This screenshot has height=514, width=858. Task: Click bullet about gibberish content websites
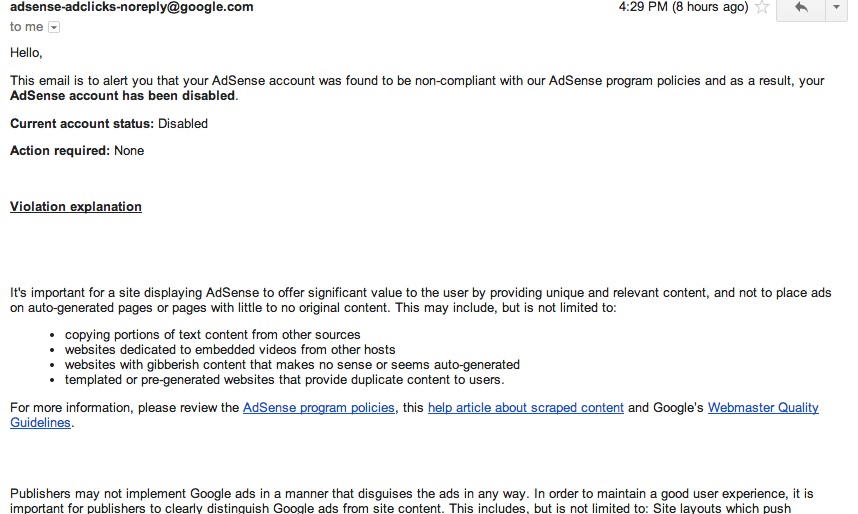pos(292,365)
